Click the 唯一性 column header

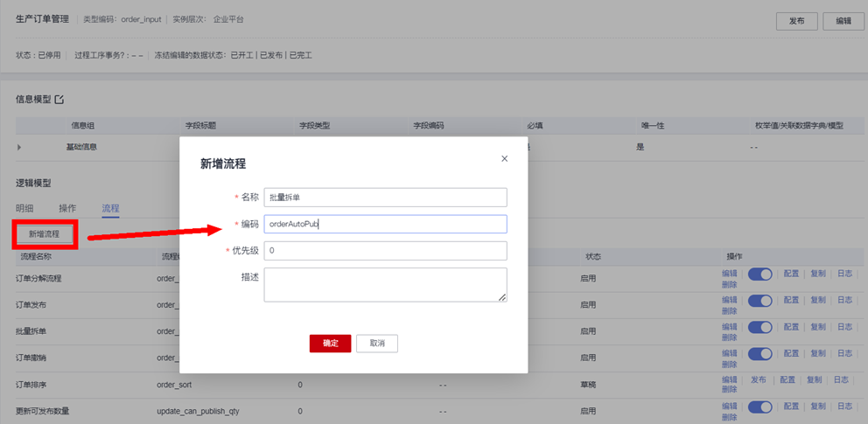pyautogui.click(x=652, y=126)
